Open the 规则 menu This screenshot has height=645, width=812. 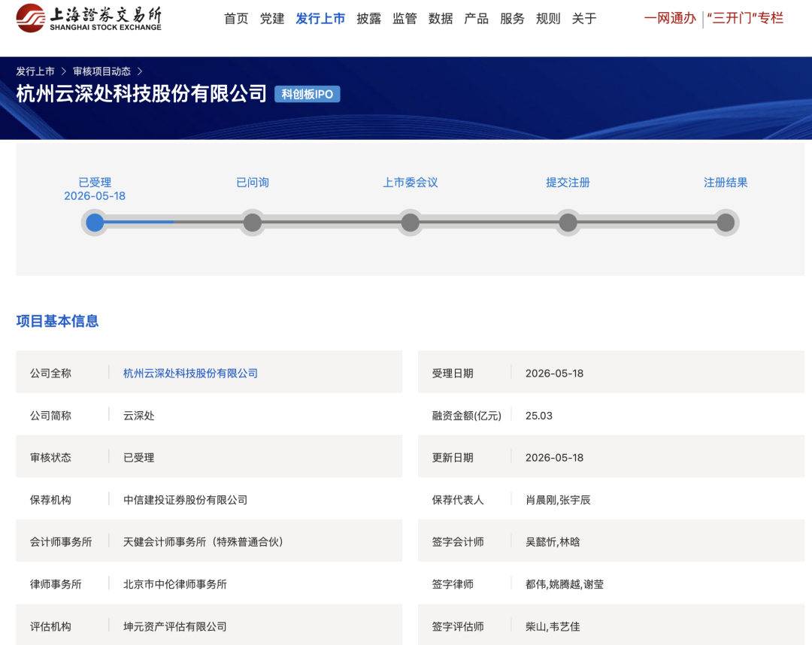point(548,19)
